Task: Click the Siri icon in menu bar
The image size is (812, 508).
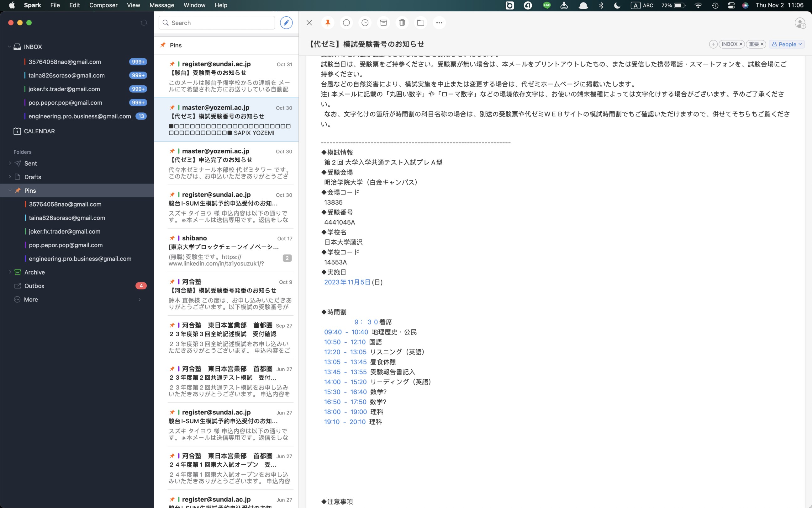Action: pyautogui.click(x=745, y=5)
